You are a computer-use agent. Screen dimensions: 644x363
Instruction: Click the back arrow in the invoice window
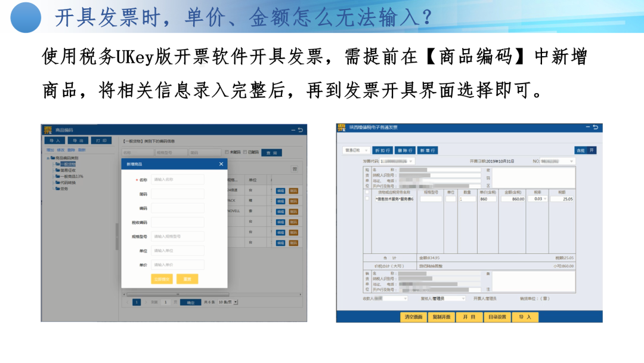tap(596, 127)
